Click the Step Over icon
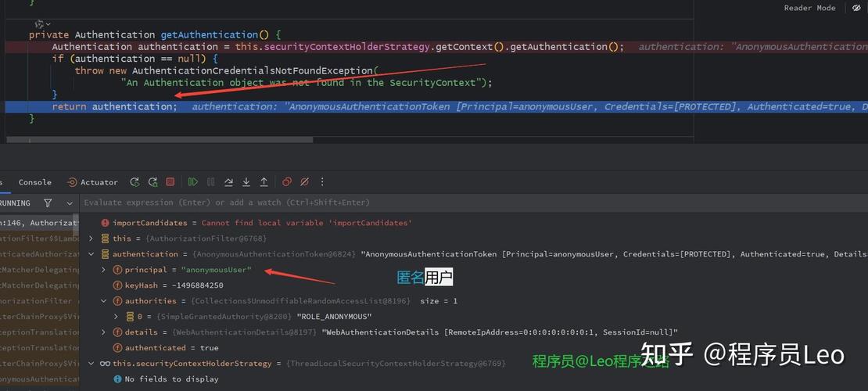The height and width of the screenshot is (391, 868). point(228,181)
